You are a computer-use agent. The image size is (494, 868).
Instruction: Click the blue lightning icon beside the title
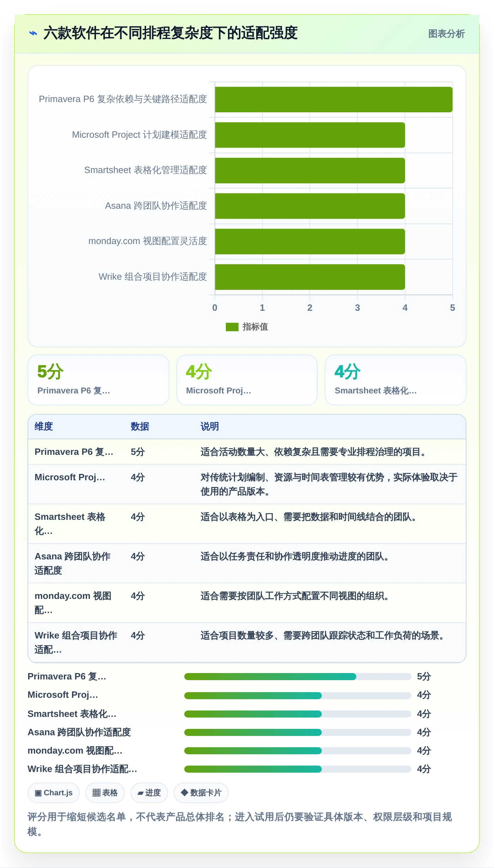coord(33,34)
